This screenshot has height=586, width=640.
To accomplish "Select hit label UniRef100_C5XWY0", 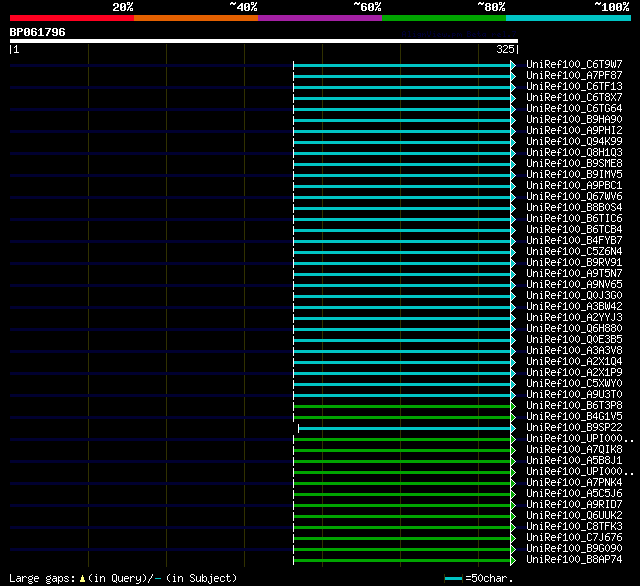I will coord(574,384).
